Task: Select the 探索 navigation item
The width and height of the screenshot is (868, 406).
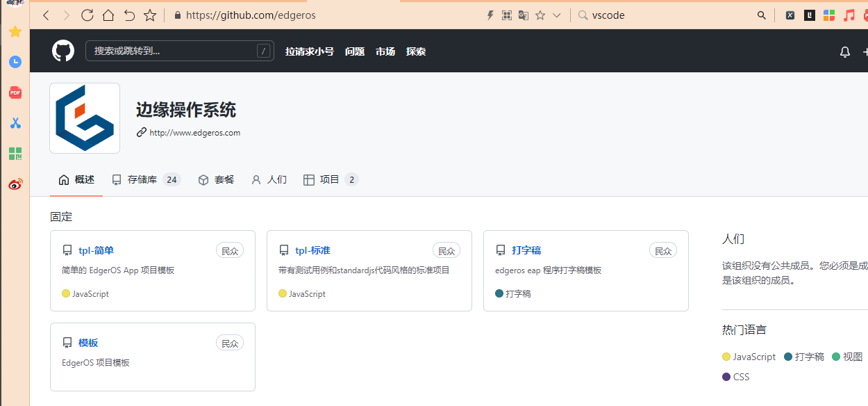Action: [416, 51]
